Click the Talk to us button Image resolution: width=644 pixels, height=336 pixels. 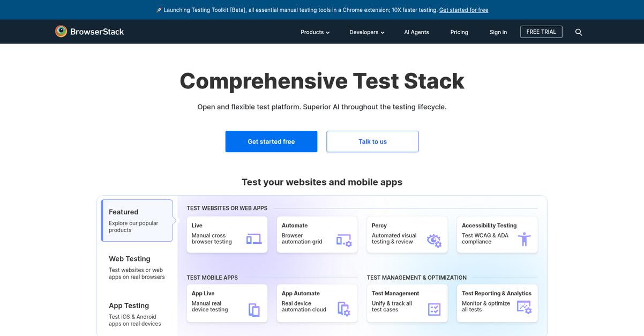[372, 141]
